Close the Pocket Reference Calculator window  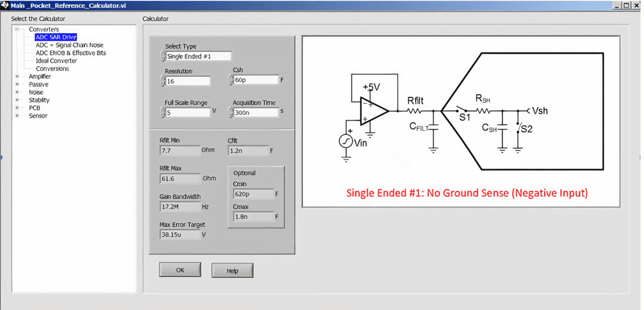tap(635, 5)
